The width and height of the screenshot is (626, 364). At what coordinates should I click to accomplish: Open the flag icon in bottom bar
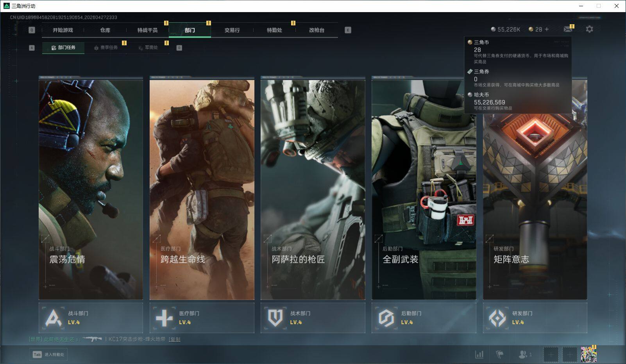coord(499,354)
